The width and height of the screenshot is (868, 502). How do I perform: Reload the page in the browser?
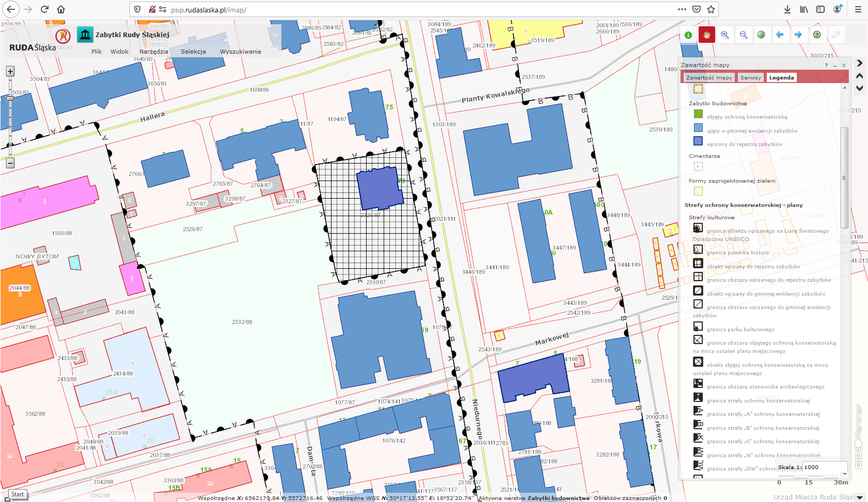(x=44, y=9)
